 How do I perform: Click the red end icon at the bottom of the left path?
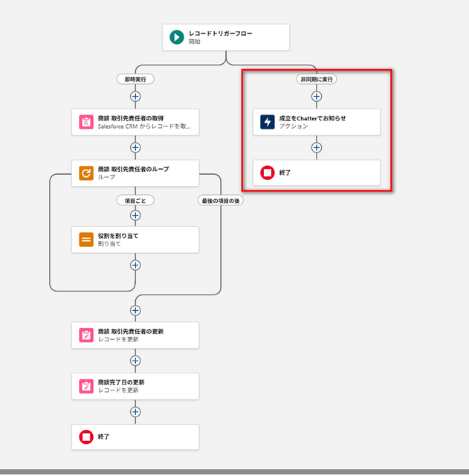(86, 437)
